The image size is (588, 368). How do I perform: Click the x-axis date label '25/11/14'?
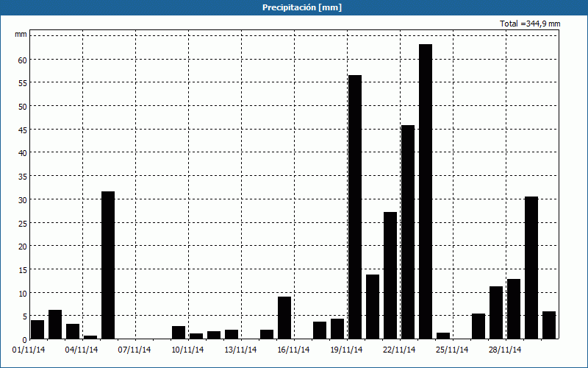(452, 350)
